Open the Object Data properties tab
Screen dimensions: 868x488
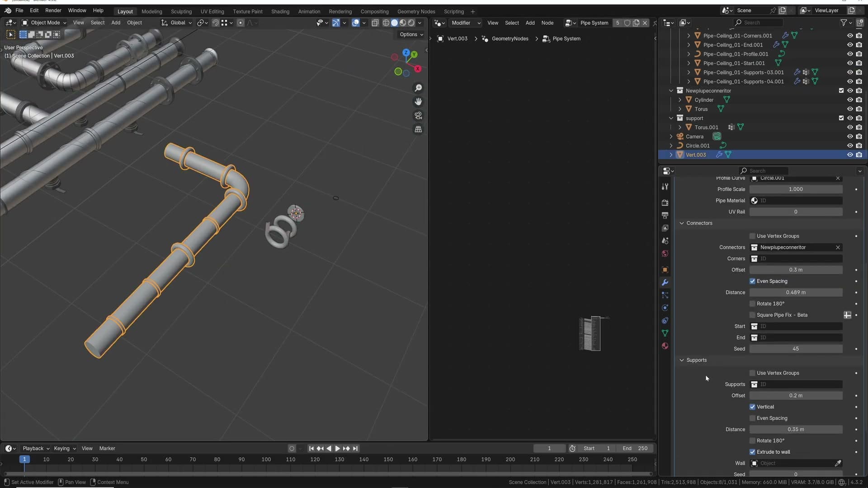[665, 333]
